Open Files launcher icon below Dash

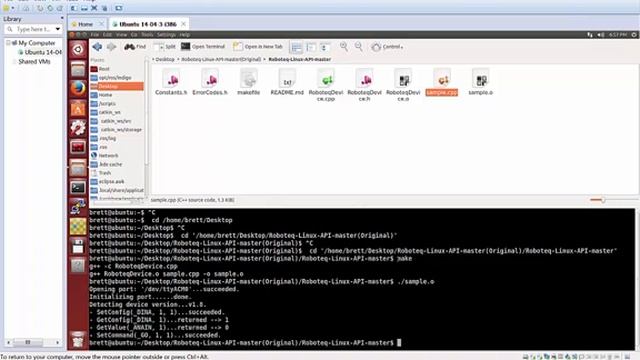click(x=78, y=69)
